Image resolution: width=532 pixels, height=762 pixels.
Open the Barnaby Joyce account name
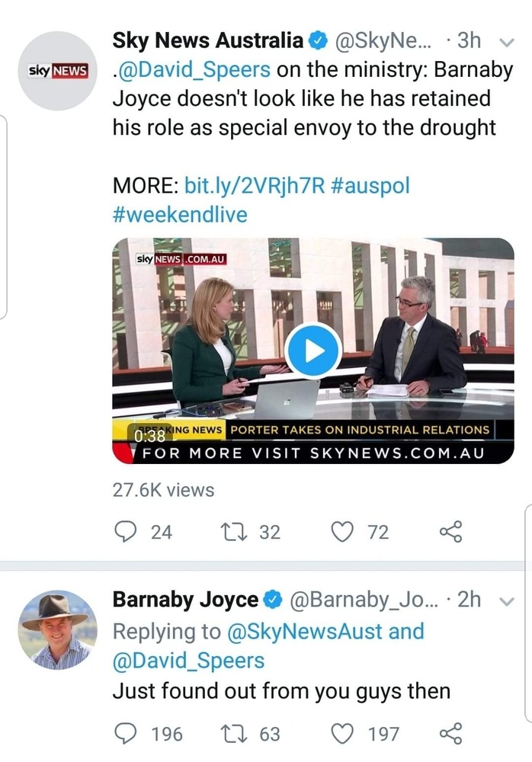point(185,600)
